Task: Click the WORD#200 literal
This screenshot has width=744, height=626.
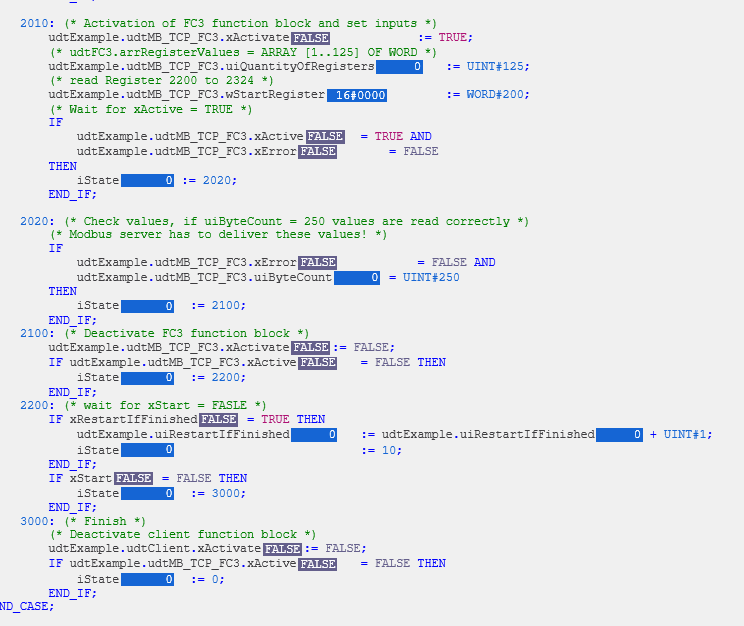Action: tap(498, 95)
